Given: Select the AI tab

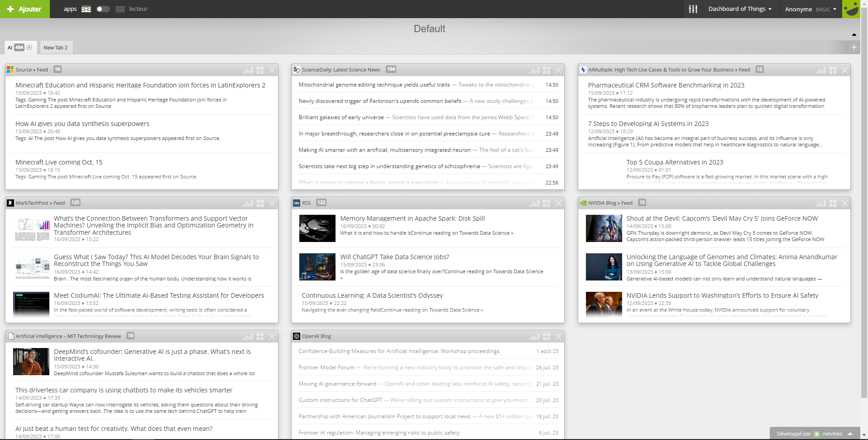Looking at the screenshot, I should coord(10,48).
